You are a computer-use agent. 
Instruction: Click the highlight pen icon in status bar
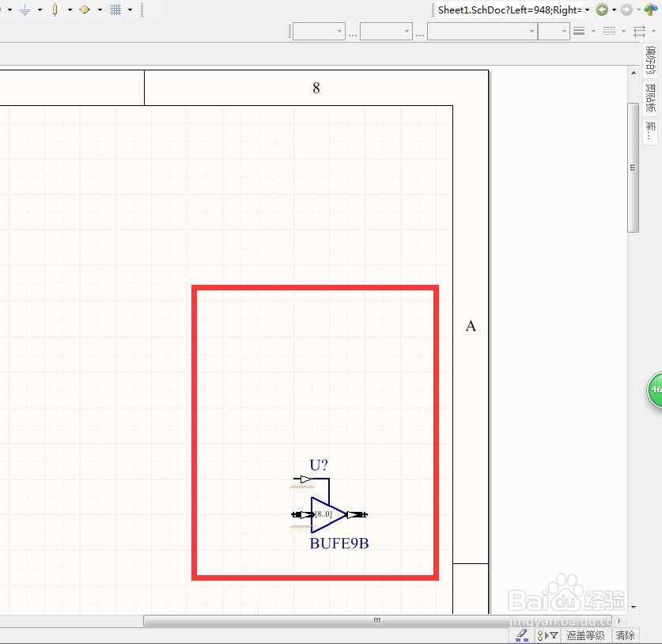pos(522,635)
